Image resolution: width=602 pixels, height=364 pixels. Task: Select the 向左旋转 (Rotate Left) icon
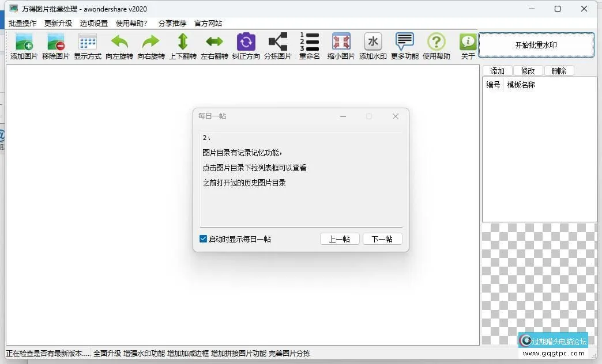tap(119, 46)
